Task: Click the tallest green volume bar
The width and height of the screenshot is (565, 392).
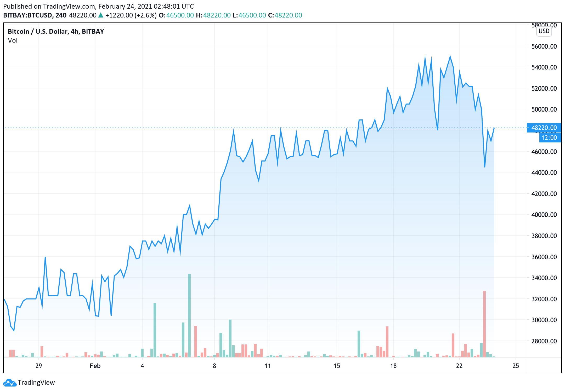Action: (x=189, y=315)
